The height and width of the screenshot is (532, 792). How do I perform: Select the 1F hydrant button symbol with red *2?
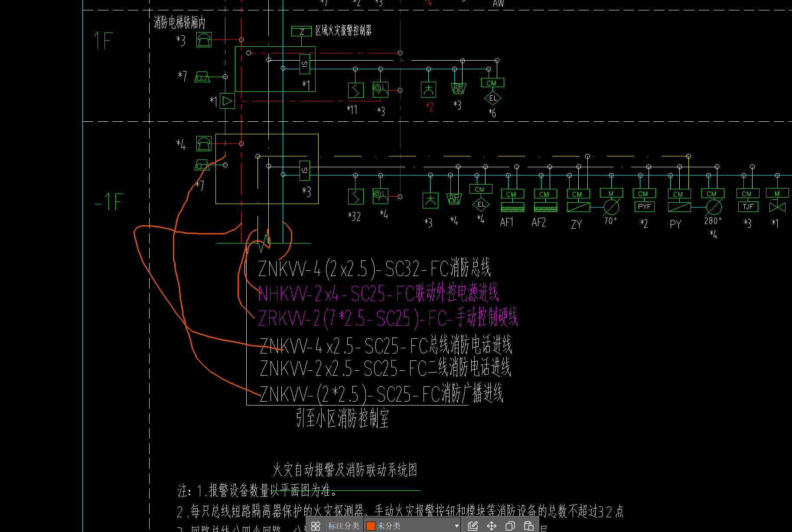tap(428, 90)
